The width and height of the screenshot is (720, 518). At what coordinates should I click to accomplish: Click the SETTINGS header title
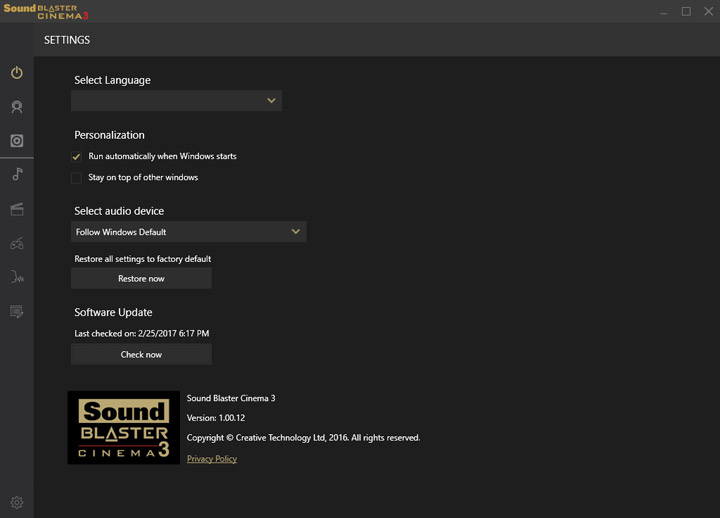coord(67,40)
